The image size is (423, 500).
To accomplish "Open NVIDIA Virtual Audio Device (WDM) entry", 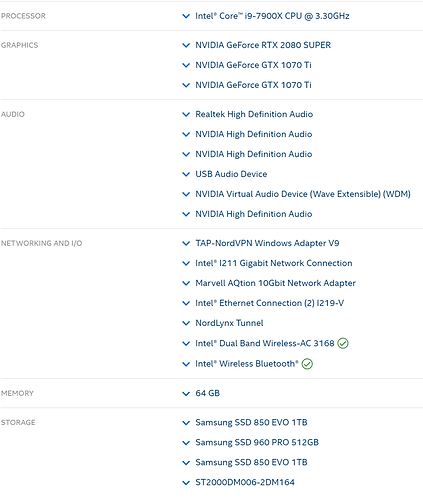I will coord(303,194).
